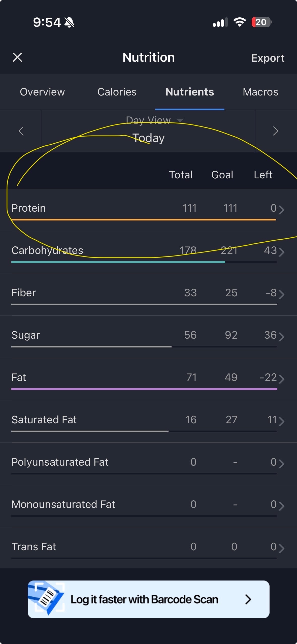Image resolution: width=297 pixels, height=644 pixels.
Task: Switch to the Overview tab
Action: [x=42, y=92]
